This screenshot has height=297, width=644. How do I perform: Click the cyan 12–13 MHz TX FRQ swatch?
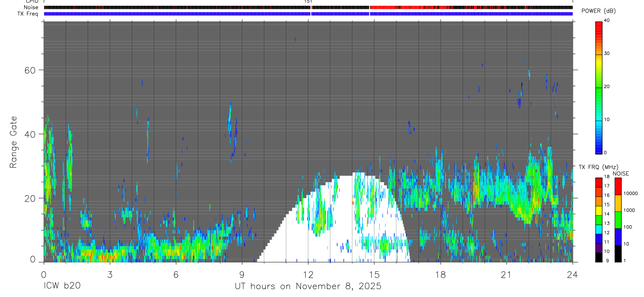[x=598, y=229]
